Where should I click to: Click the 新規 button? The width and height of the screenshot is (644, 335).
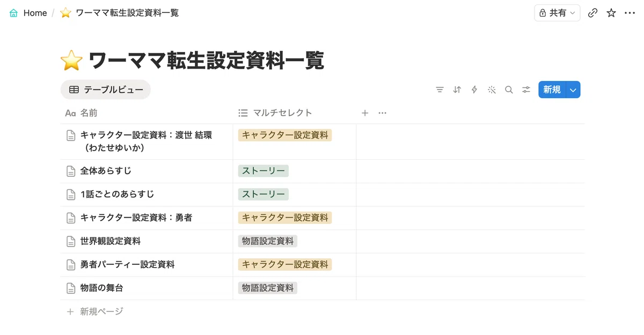552,90
